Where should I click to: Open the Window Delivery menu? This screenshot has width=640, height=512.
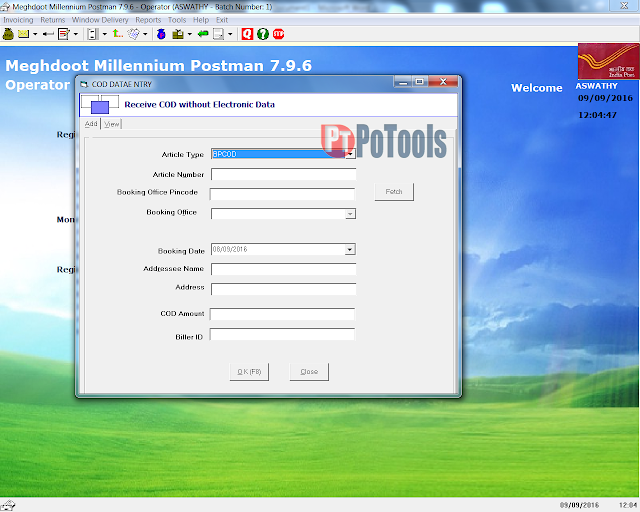100,20
